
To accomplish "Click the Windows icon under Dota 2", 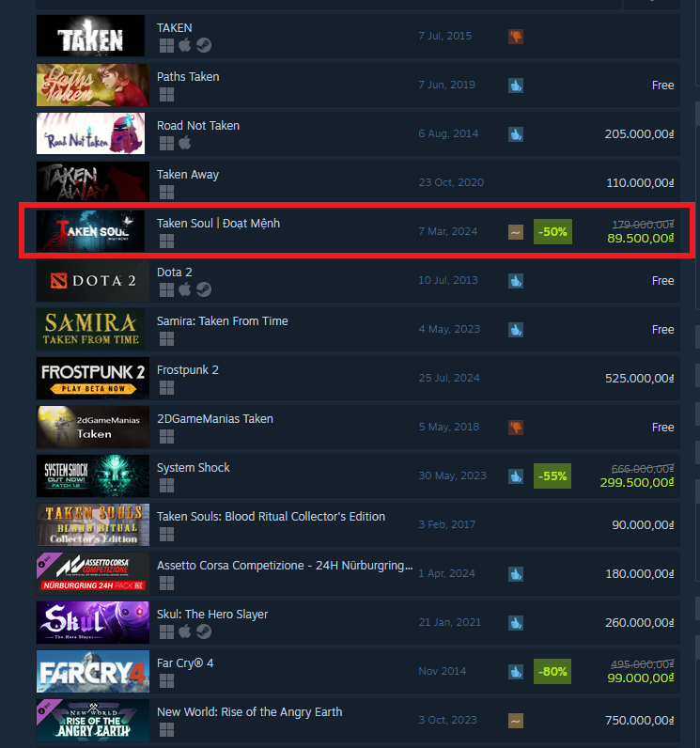I will click(166, 289).
